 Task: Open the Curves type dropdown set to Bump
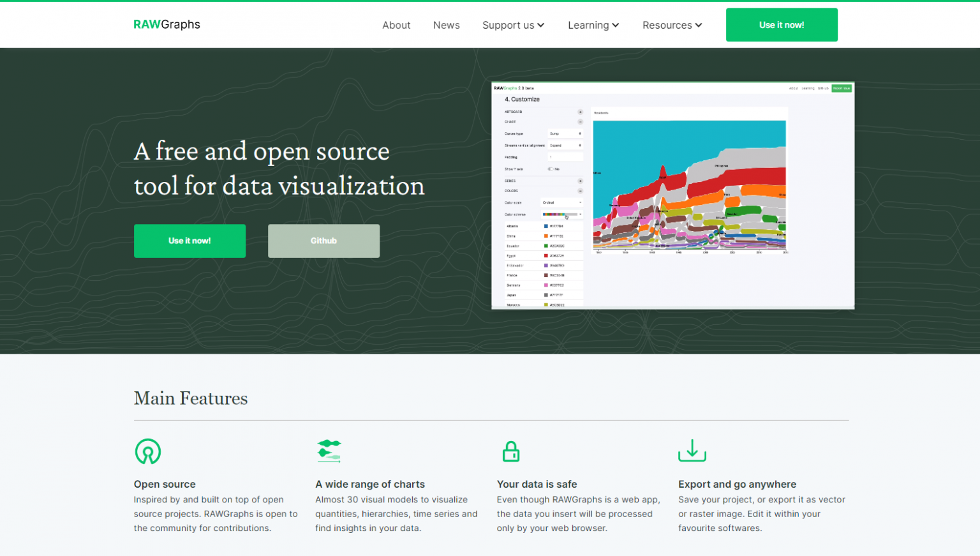click(565, 133)
